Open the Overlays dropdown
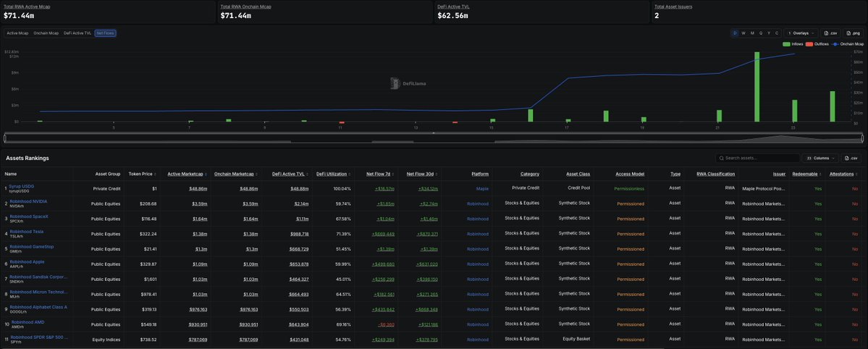 click(x=801, y=33)
